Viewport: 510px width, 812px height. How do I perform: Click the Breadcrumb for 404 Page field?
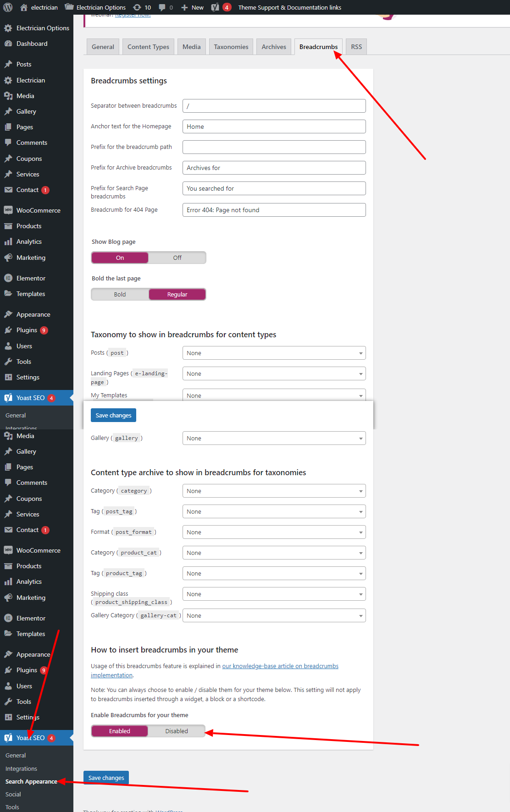274,210
